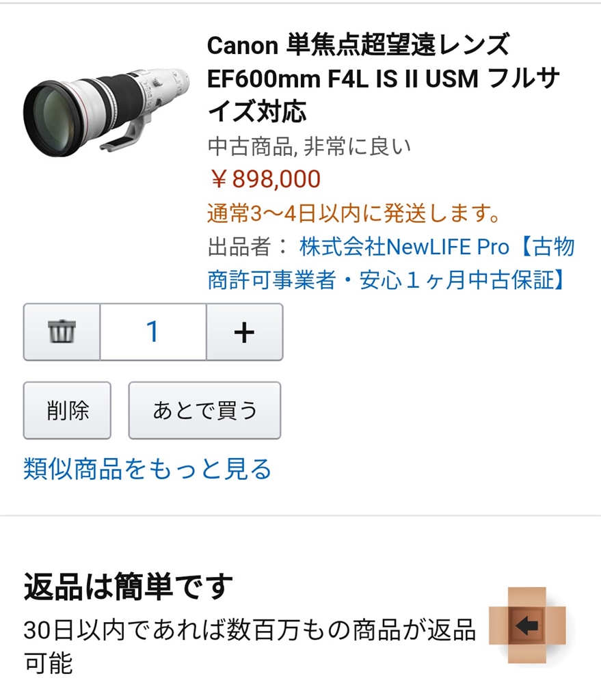601x700 pixels.
Task: Open the 類似商品をもっと見る link
Action: tap(148, 469)
